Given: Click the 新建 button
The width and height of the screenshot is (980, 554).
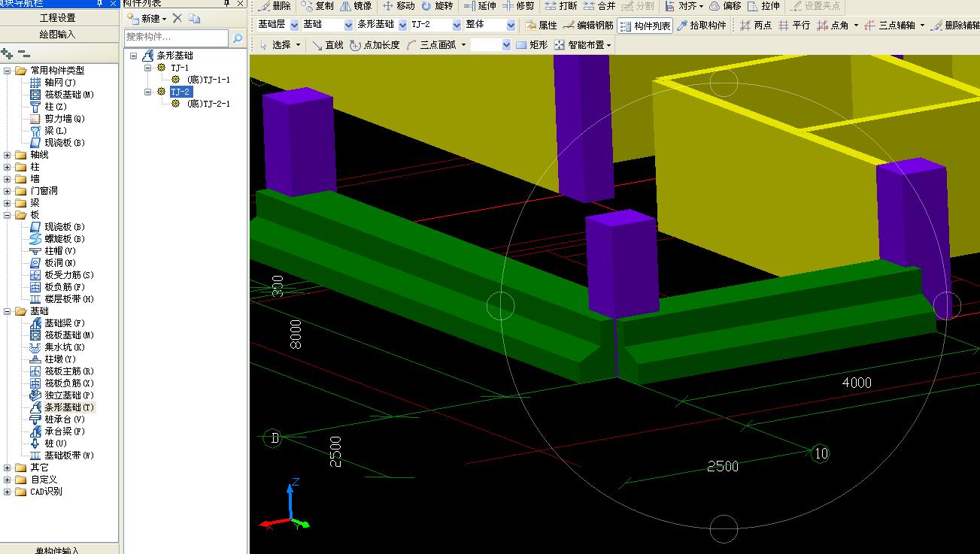Looking at the screenshot, I should (x=147, y=18).
